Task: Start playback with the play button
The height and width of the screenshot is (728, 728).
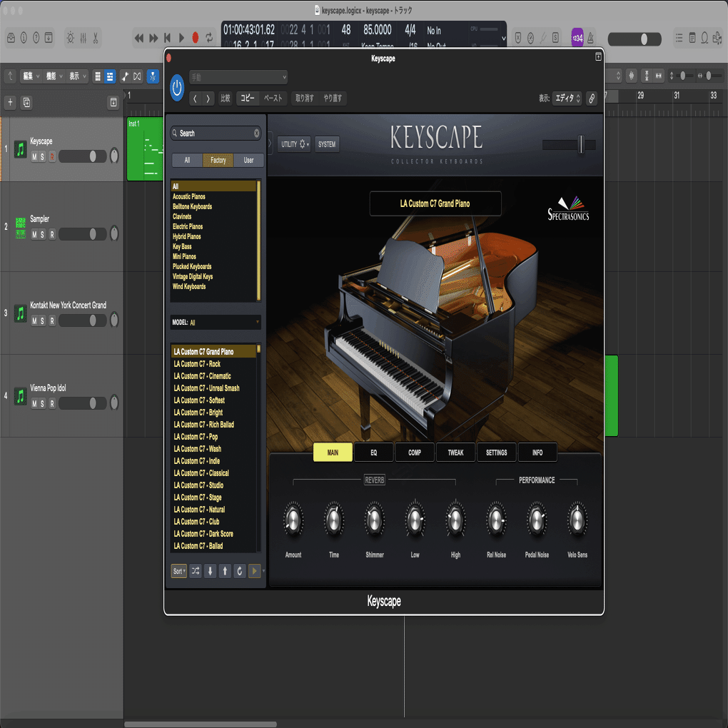Action: [181, 38]
